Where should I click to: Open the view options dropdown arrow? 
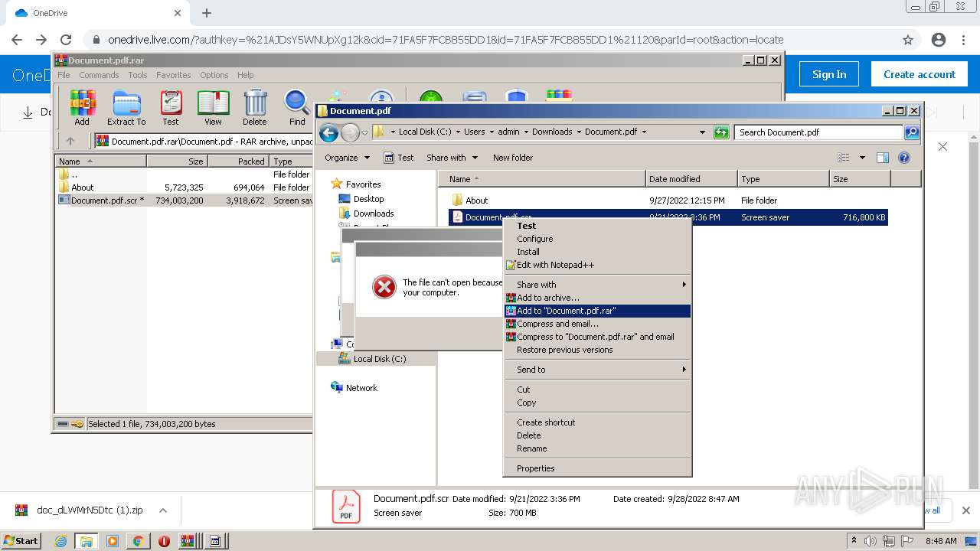click(862, 158)
